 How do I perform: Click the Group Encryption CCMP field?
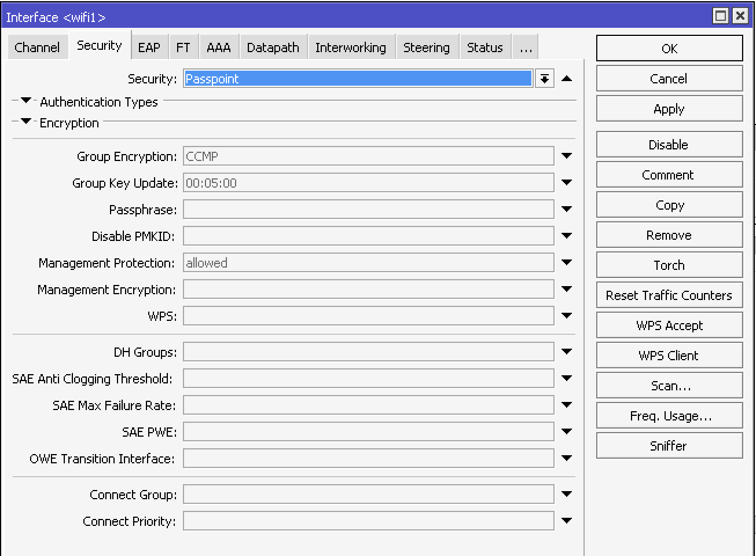tap(369, 156)
